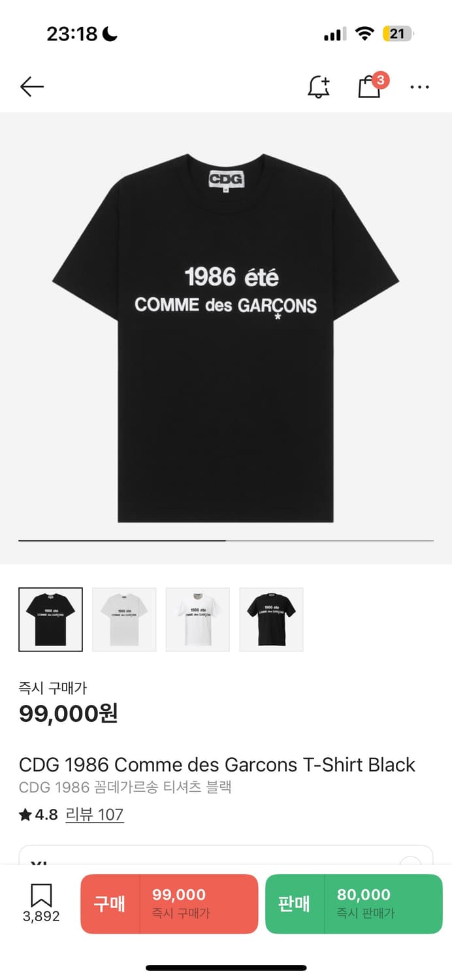Screen dimensions: 452x980
Task: Expand the size selector dropdown
Action: pos(226,856)
